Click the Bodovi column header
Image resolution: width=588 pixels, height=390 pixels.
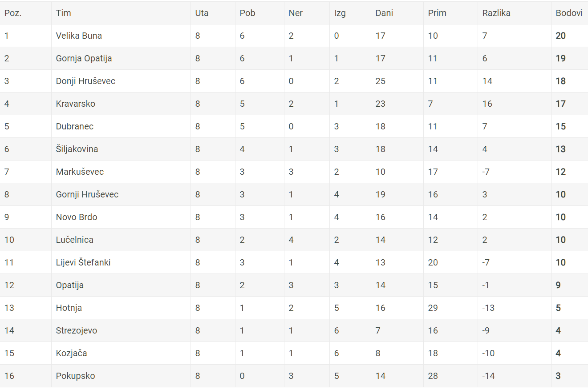pyautogui.click(x=569, y=13)
